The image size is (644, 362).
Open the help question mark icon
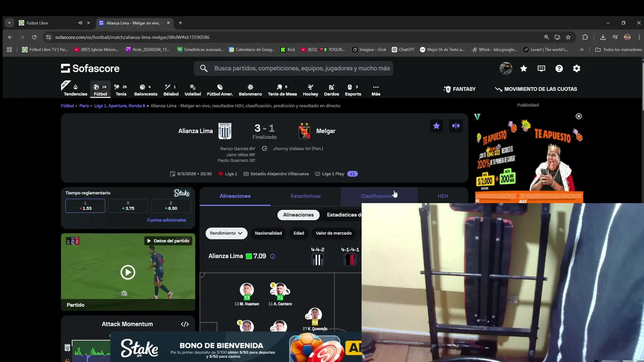tap(559, 68)
